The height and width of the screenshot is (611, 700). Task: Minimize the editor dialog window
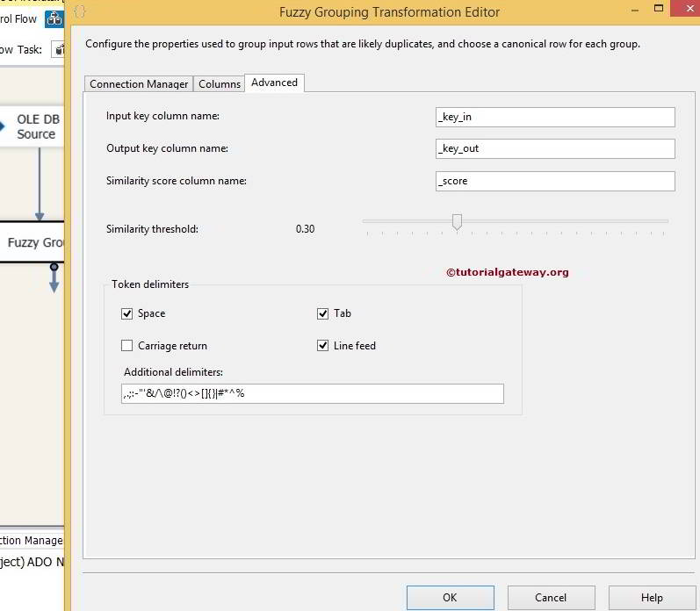click(x=635, y=10)
